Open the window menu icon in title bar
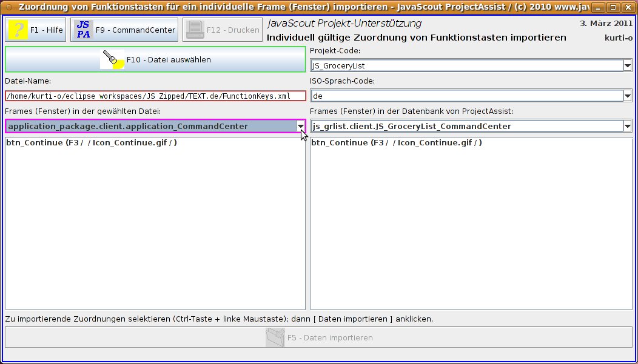This screenshot has height=364, width=638. tap(9, 8)
